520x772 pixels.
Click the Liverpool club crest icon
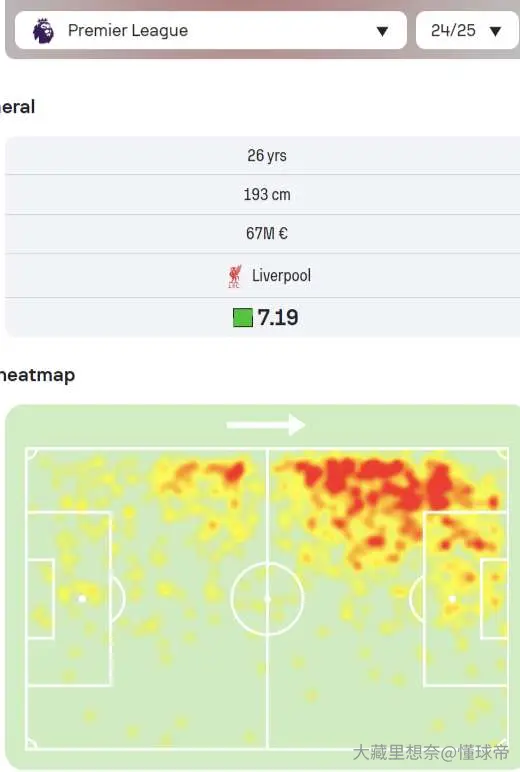235,276
